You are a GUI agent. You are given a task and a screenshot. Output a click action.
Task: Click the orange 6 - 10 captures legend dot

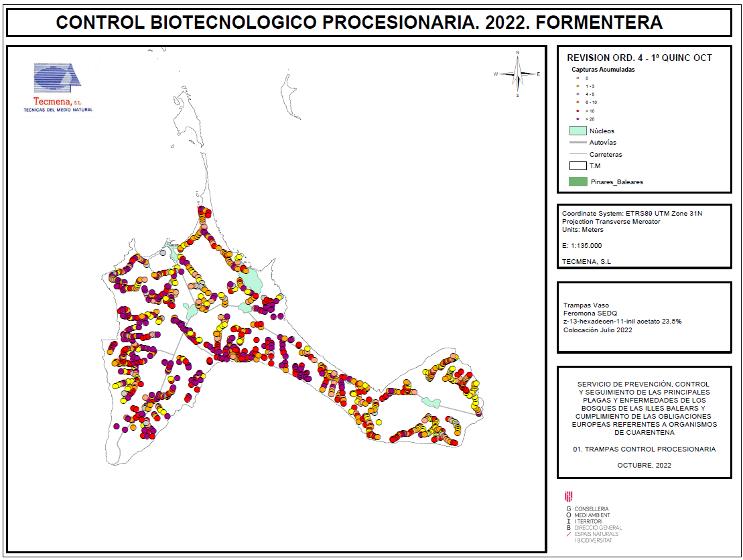pyautogui.click(x=578, y=102)
